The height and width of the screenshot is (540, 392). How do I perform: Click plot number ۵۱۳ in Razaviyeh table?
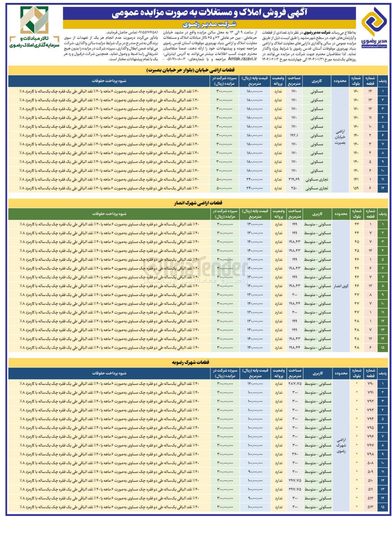click(370, 507)
